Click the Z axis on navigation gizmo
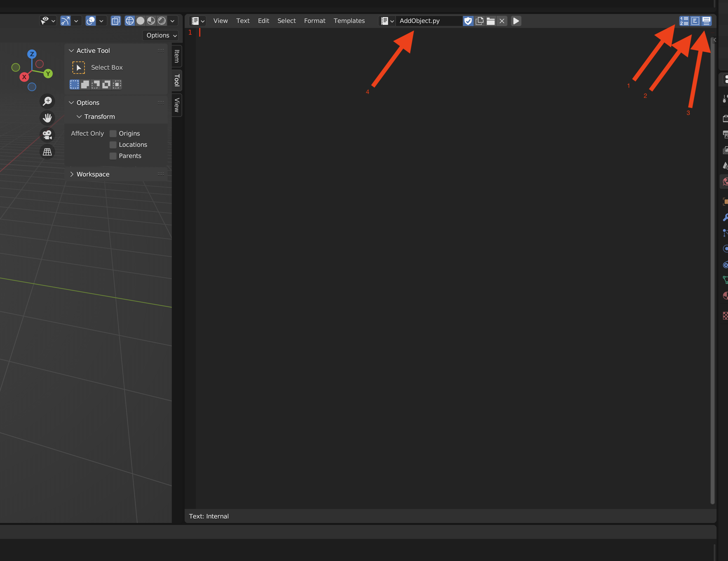The height and width of the screenshot is (561, 728). (x=32, y=54)
